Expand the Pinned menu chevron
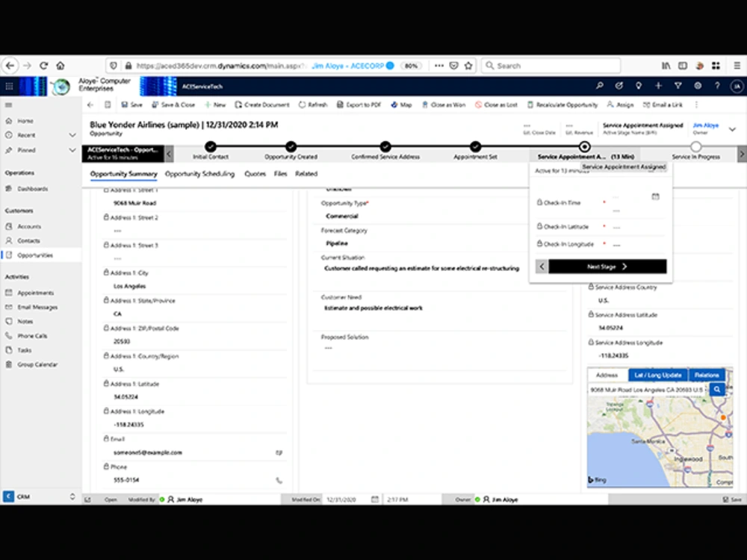This screenshot has width=747, height=560. (x=72, y=150)
